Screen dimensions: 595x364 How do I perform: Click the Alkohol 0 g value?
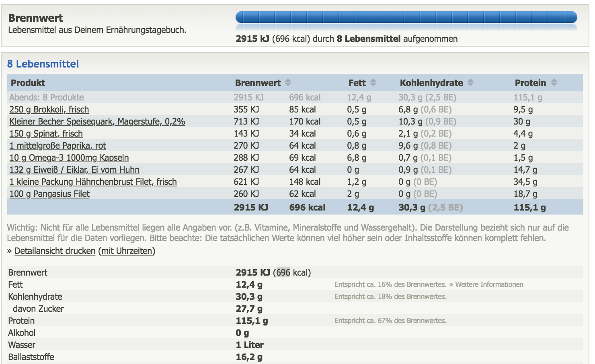point(242,333)
